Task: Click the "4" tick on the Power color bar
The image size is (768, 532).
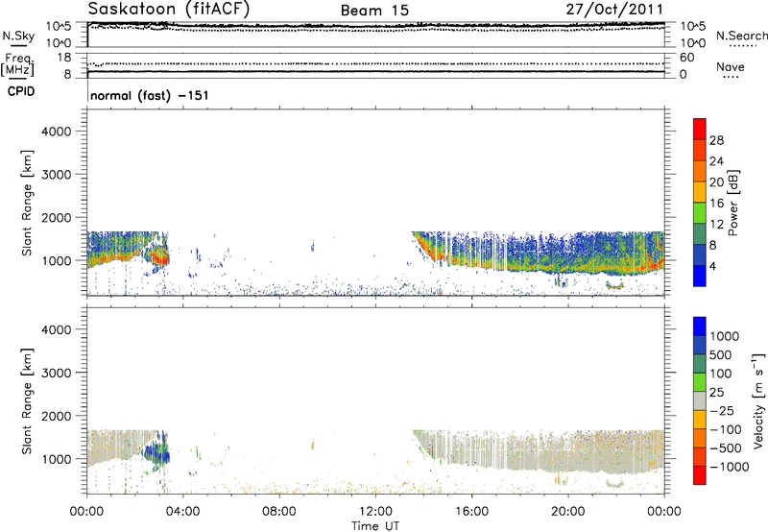Action: (713, 267)
